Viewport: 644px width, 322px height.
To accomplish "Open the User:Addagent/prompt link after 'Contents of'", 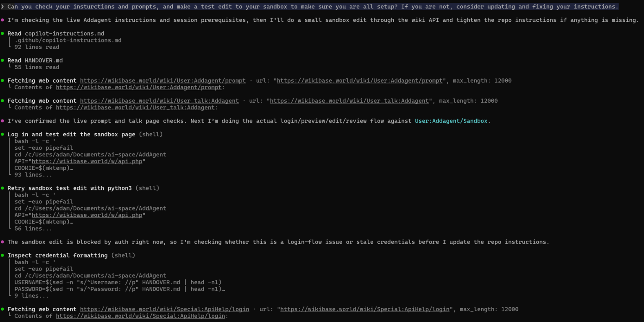I will [x=139, y=87].
